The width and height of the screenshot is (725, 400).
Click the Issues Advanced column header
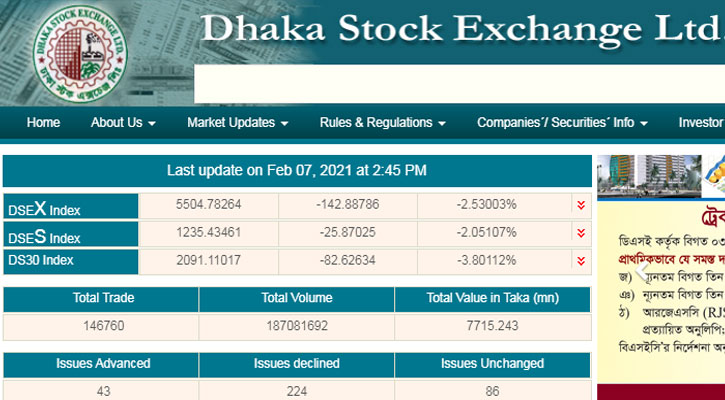tap(104, 364)
